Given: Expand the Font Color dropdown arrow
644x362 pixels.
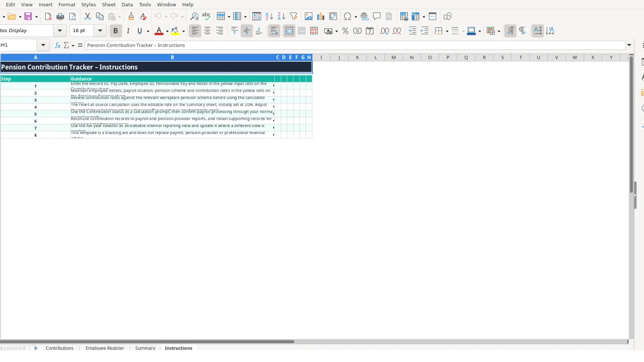Looking at the screenshot, I should [167, 31].
